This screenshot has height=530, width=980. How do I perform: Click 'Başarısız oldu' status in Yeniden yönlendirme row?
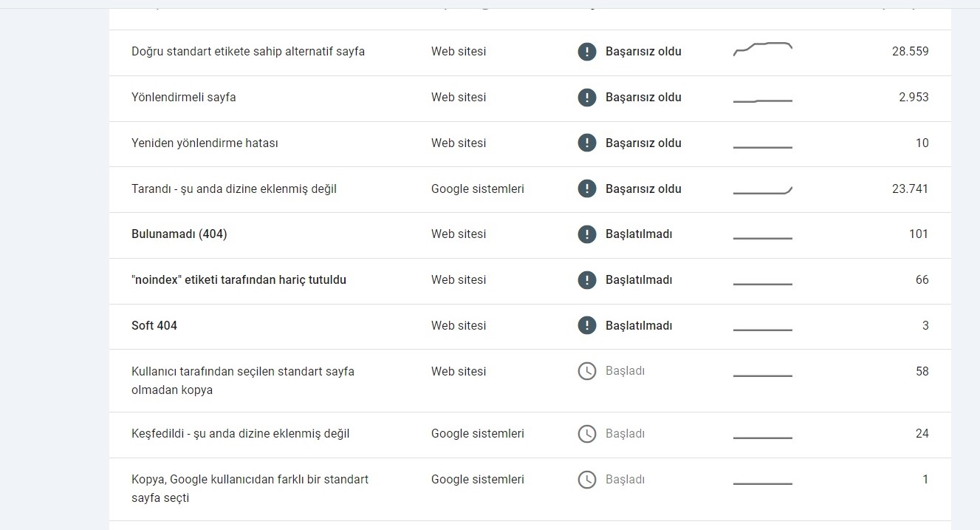click(x=643, y=143)
